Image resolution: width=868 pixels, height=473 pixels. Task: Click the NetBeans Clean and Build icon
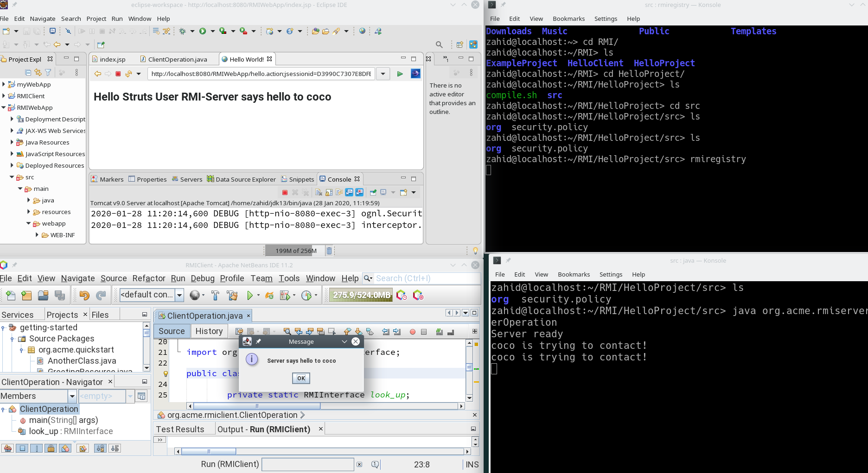coord(232,295)
